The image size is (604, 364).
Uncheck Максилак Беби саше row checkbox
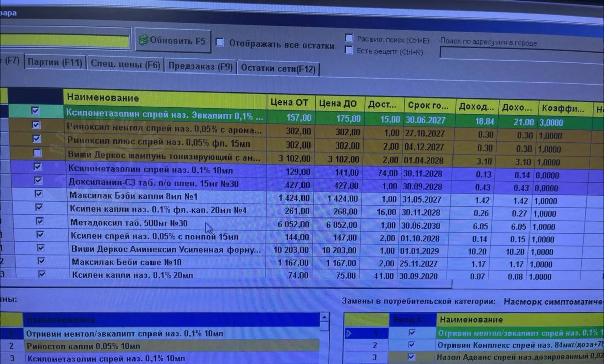[x=41, y=261]
